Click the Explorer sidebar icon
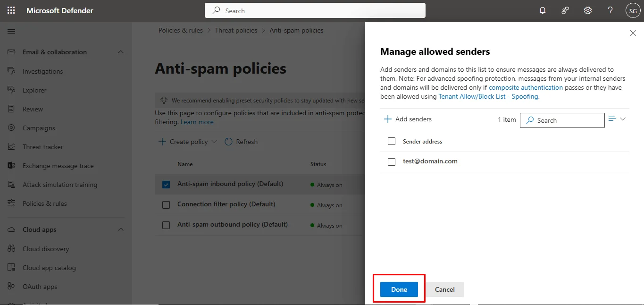Image resolution: width=644 pixels, height=305 pixels. point(12,90)
